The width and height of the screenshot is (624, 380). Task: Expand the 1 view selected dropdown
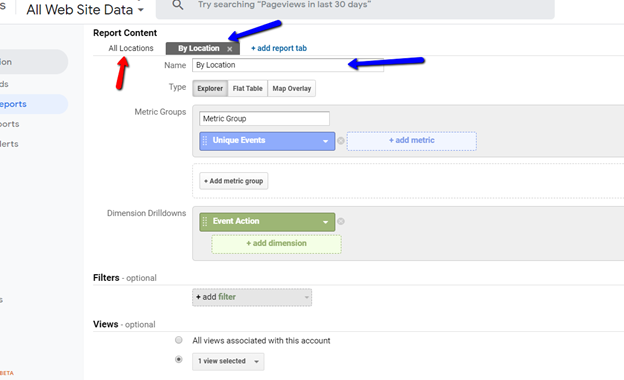point(228,361)
